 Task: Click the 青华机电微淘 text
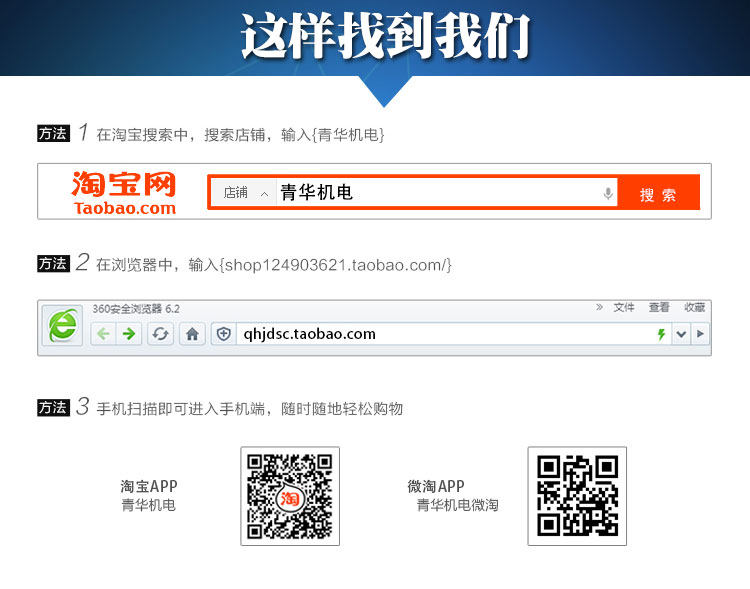457,505
